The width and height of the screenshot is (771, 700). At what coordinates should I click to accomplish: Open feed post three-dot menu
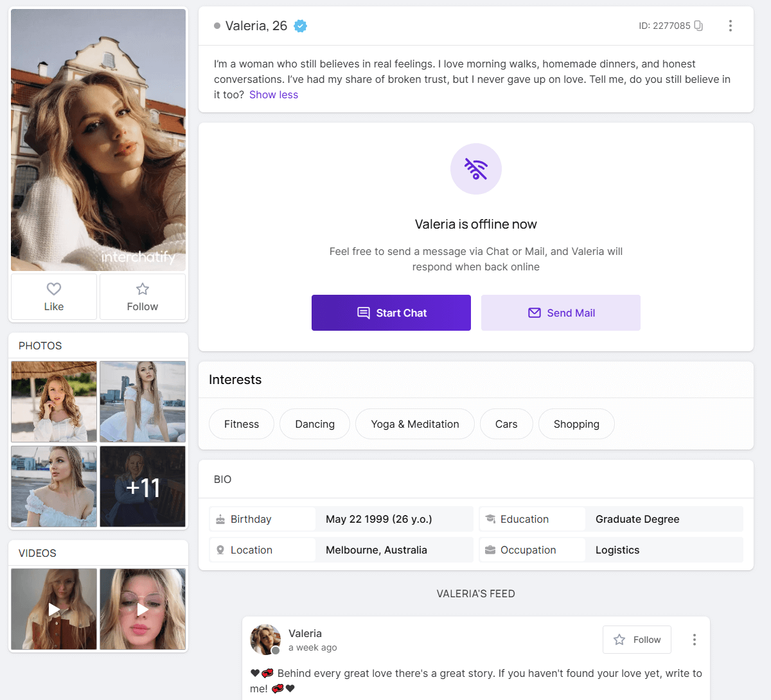pos(694,640)
